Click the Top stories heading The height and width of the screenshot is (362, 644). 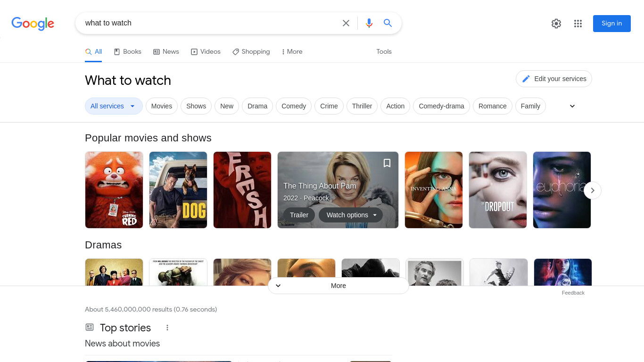click(x=125, y=328)
